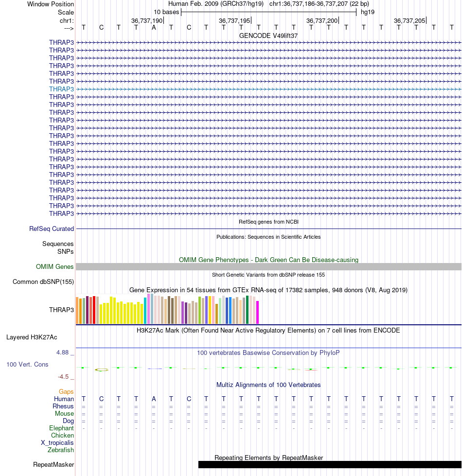
Task: Click the 36,737,205 ruler position marker
Action: [409, 20]
